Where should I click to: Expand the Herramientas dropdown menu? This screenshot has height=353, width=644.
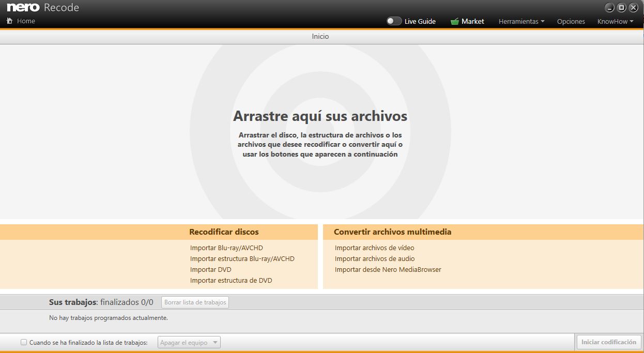click(522, 22)
